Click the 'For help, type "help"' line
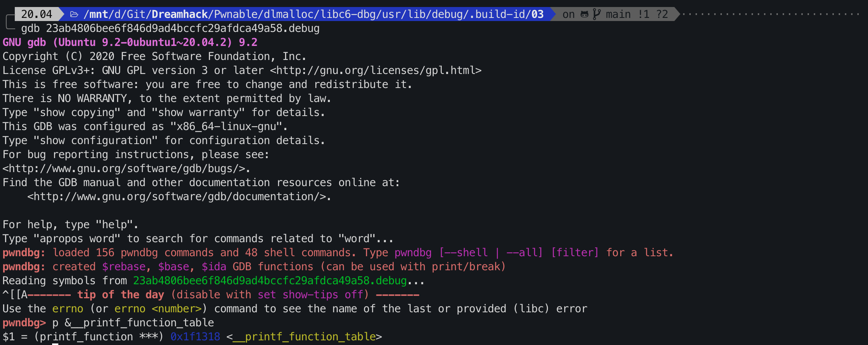Viewport: 868px width, 345px height. tap(70, 225)
